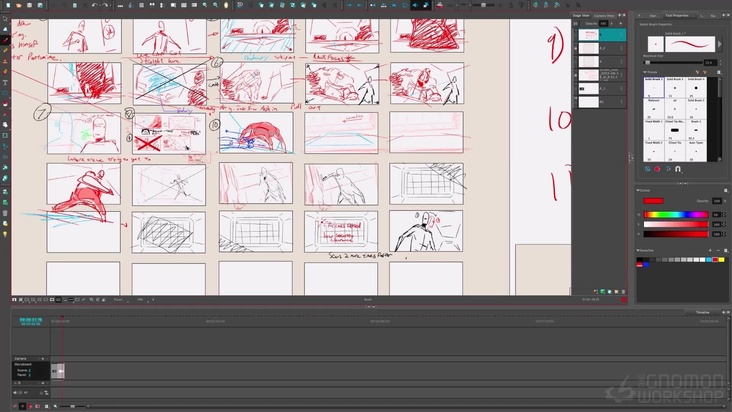Click the Camera track label in timeline
This screenshot has width=732, height=412.
21,358
